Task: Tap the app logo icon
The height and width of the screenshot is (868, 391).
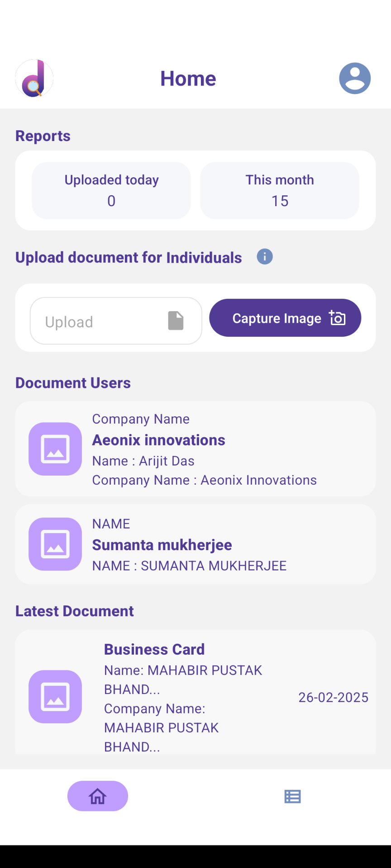Action: [34, 79]
